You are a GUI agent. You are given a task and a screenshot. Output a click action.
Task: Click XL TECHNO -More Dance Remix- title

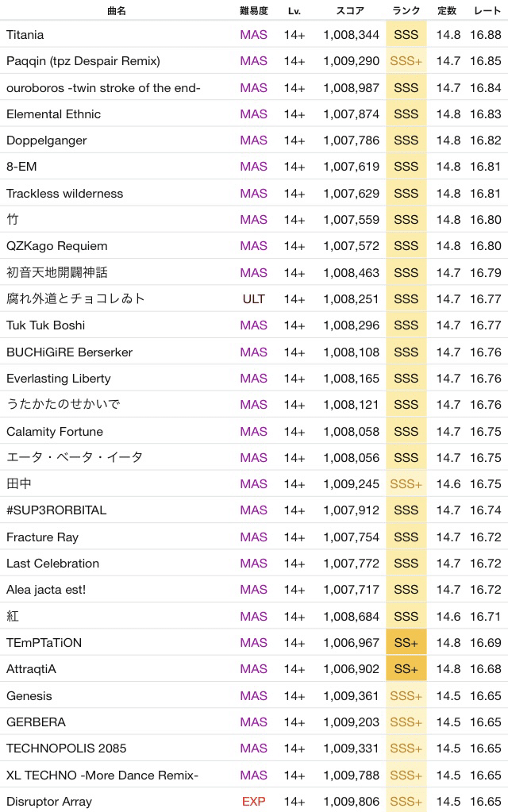102,775
